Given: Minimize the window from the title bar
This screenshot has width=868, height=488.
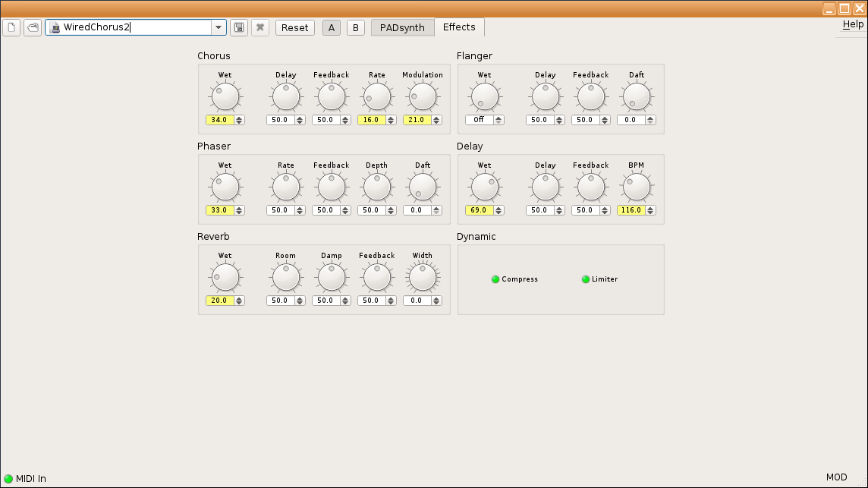Looking at the screenshot, I should coord(829,8).
